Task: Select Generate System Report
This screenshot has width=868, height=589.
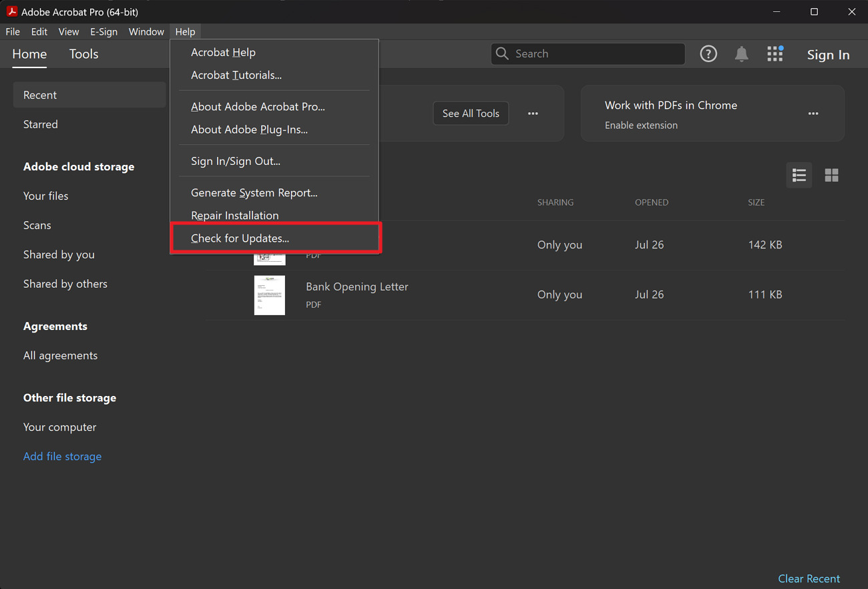Action: coord(274,192)
